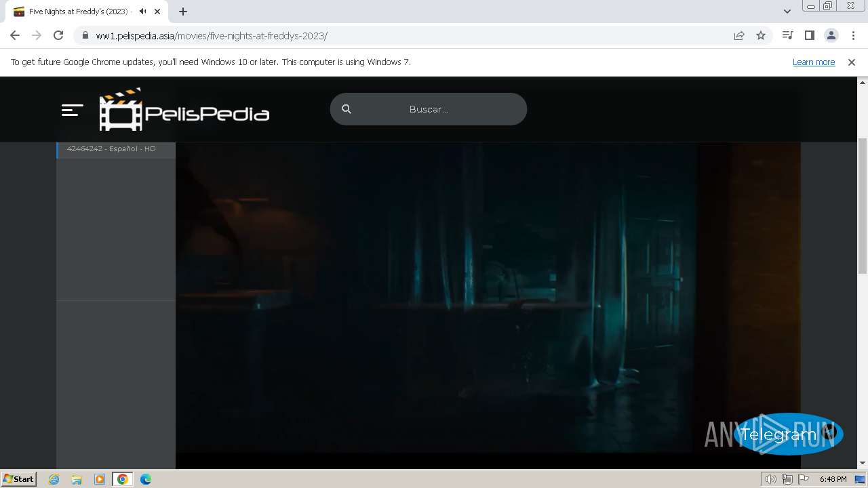The image size is (868, 488).
Task: Reload the current page
Action: [x=58, y=35]
